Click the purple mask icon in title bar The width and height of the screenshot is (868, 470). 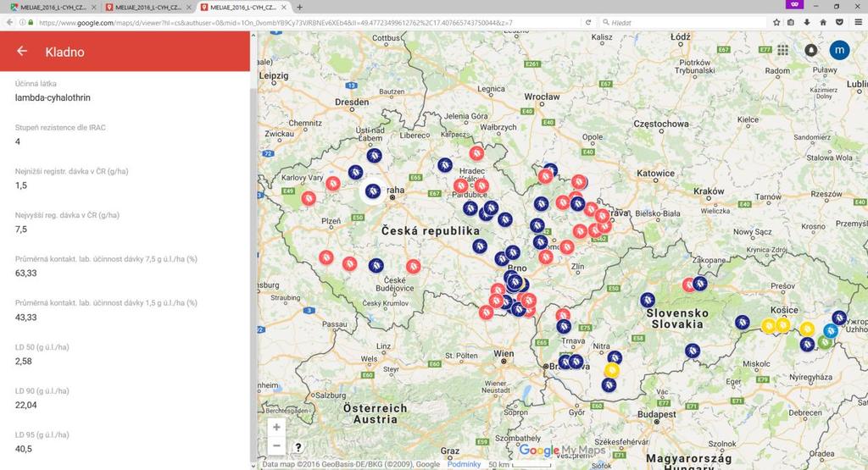point(794,4)
